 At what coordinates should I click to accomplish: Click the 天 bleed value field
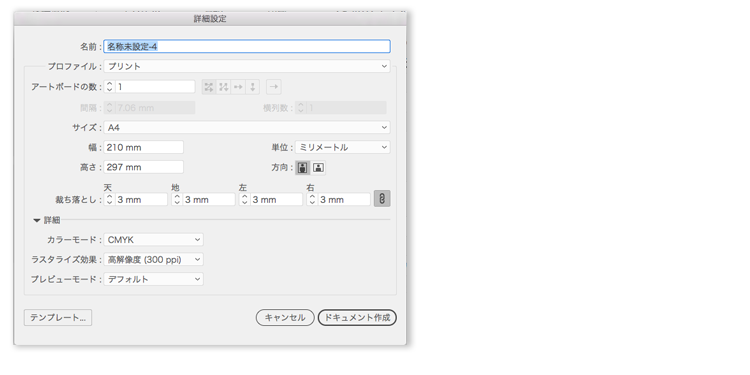tap(142, 199)
